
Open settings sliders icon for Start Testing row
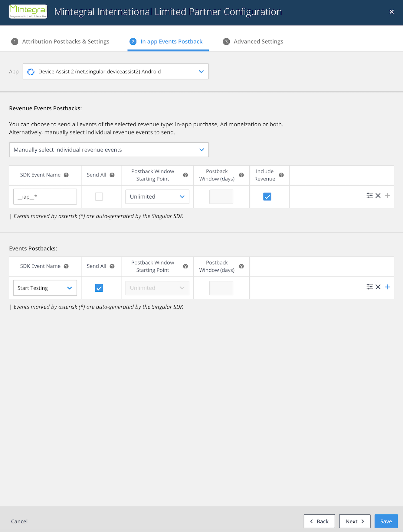pos(369,287)
